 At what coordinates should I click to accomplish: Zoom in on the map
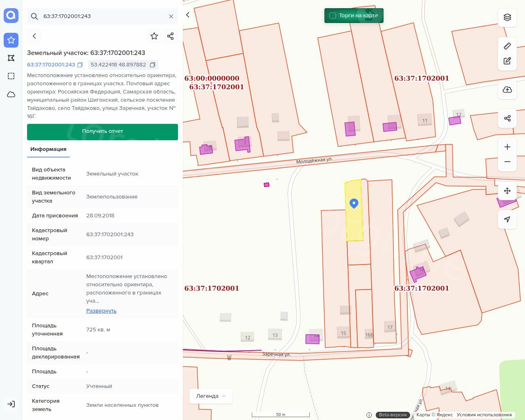click(507, 147)
